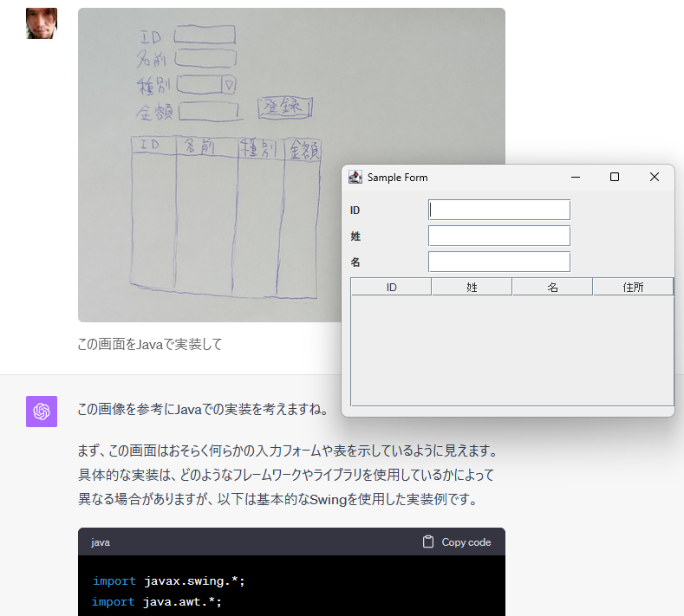Click the Java icon in Sample Form title bar
The height and width of the screenshot is (616, 684).
pos(355,177)
